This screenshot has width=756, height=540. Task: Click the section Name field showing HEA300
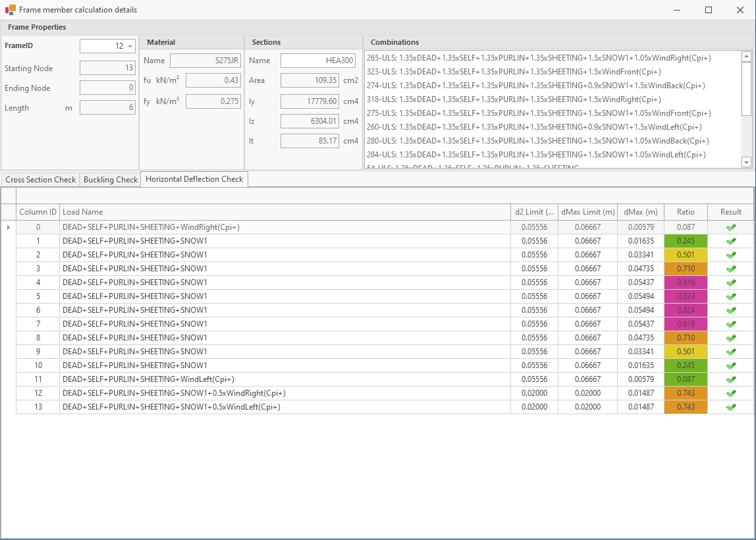click(318, 61)
